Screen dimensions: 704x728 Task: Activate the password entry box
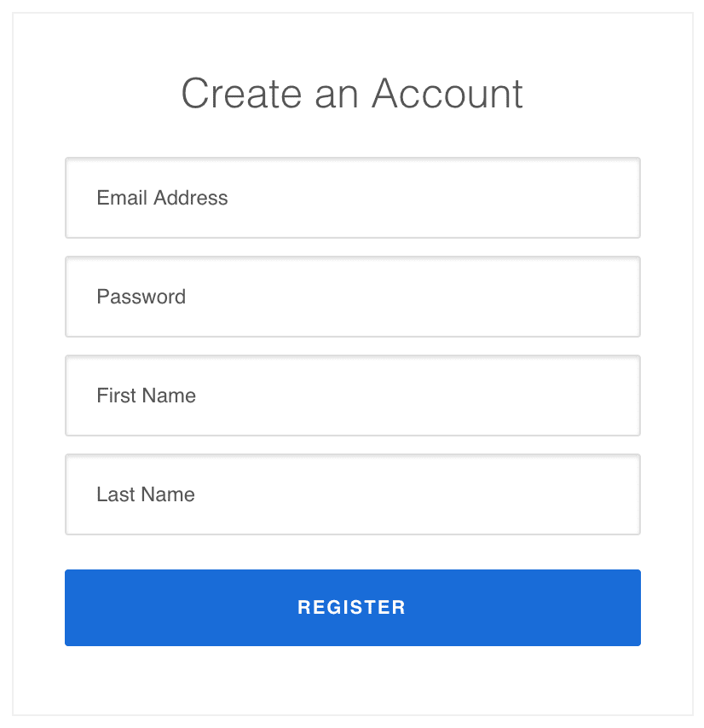click(x=352, y=297)
